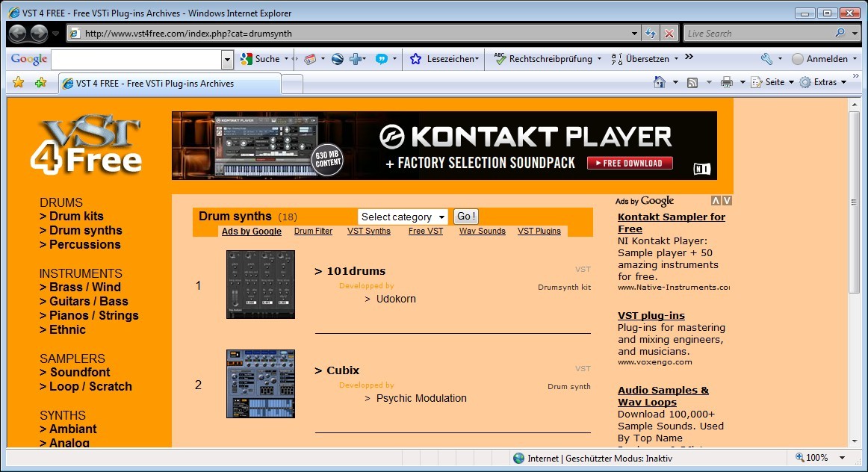Click the Live Search magnifier icon

840,33
